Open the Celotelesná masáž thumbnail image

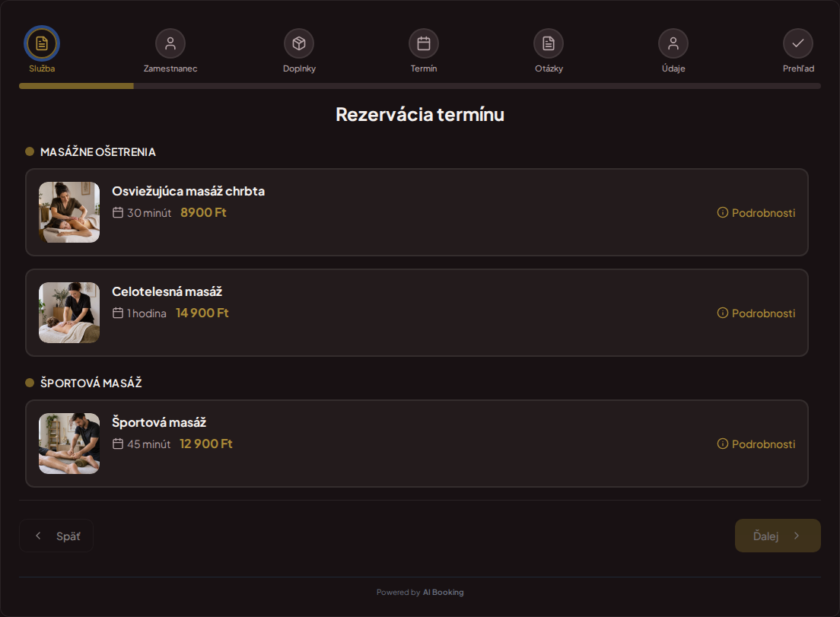pyautogui.click(x=69, y=313)
